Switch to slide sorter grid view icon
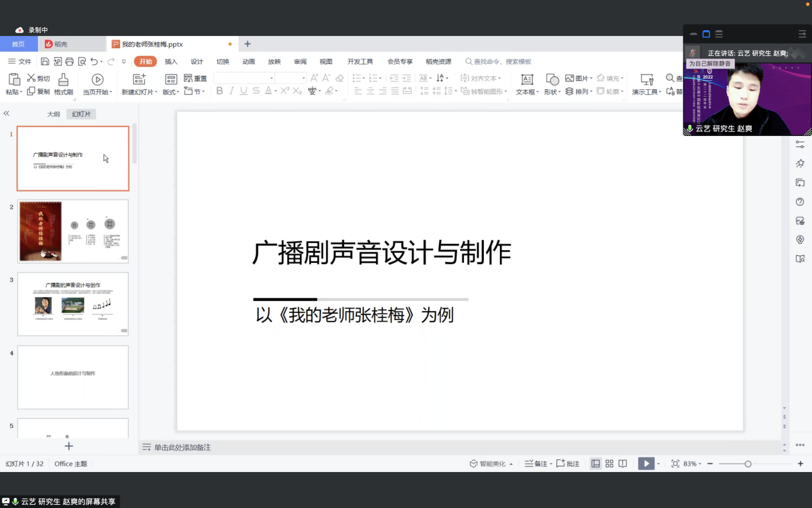812x508 pixels. click(609, 464)
